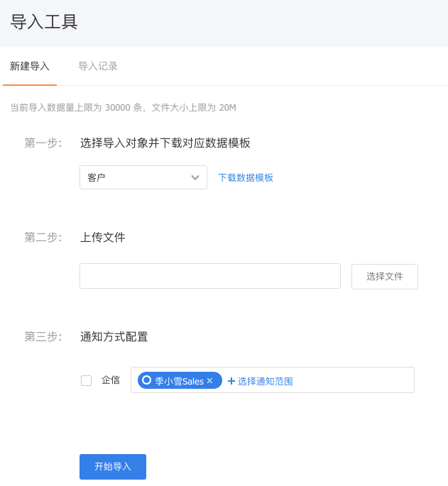The image size is (448, 486).
Task: Click the plus icon beside 选择通知范围
Action: point(231,381)
